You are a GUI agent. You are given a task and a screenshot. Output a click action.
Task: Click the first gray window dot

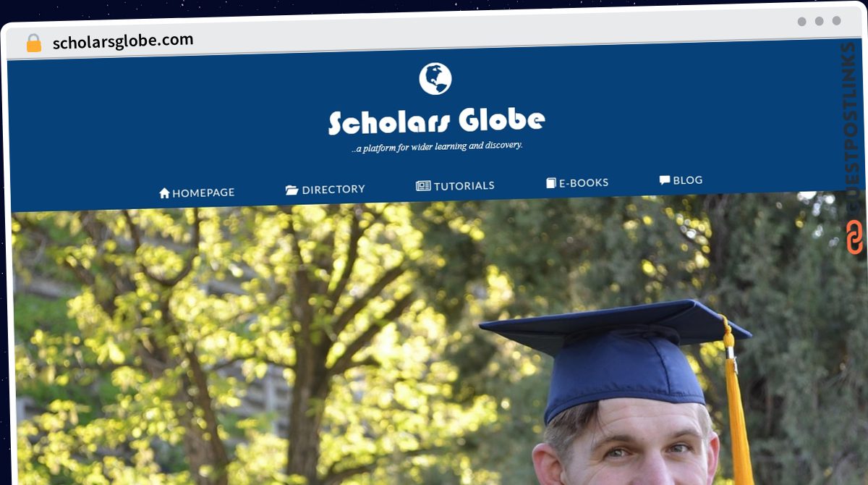[801, 22]
